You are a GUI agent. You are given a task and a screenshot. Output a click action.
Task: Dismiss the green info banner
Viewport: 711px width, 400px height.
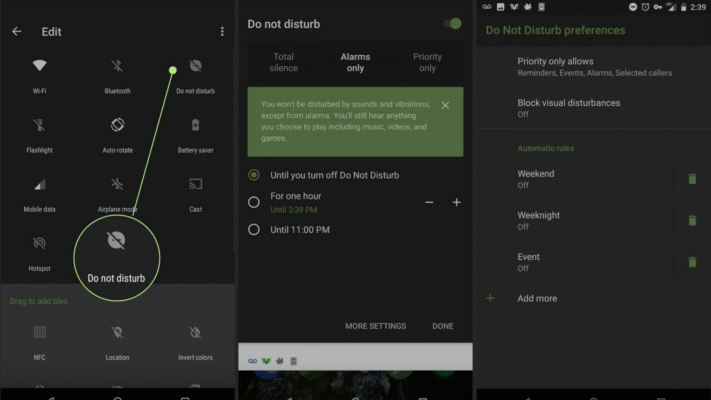[x=445, y=105]
